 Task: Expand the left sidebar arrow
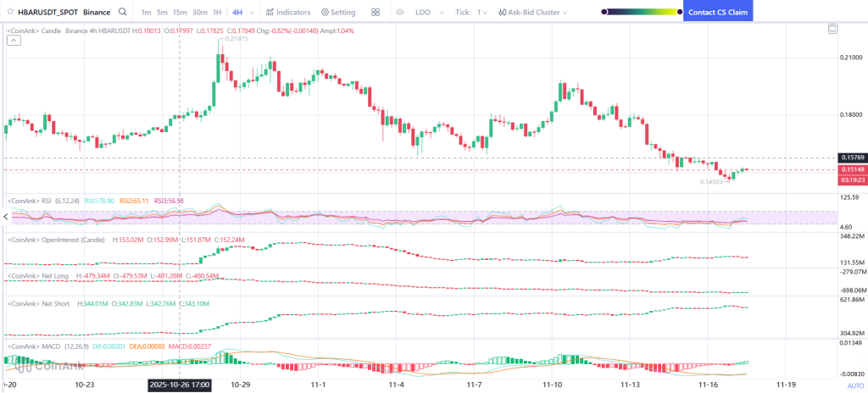(x=6, y=217)
